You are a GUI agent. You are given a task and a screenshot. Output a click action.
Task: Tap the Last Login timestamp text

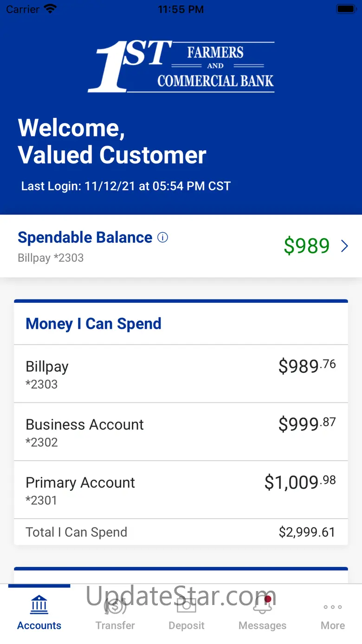(x=126, y=187)
